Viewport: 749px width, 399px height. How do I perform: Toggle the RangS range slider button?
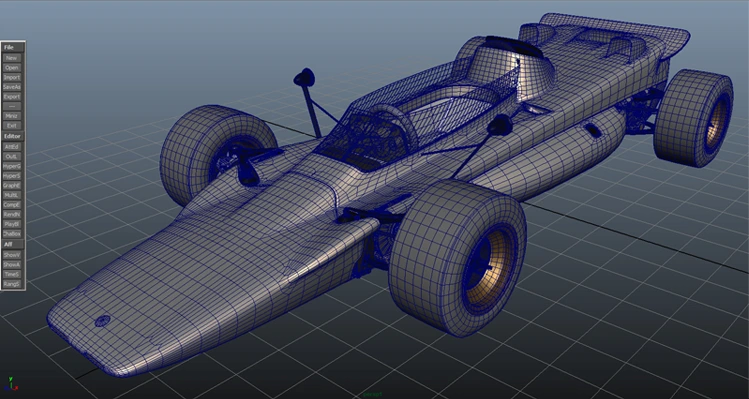pyautogui.click(x=11, y=284)
